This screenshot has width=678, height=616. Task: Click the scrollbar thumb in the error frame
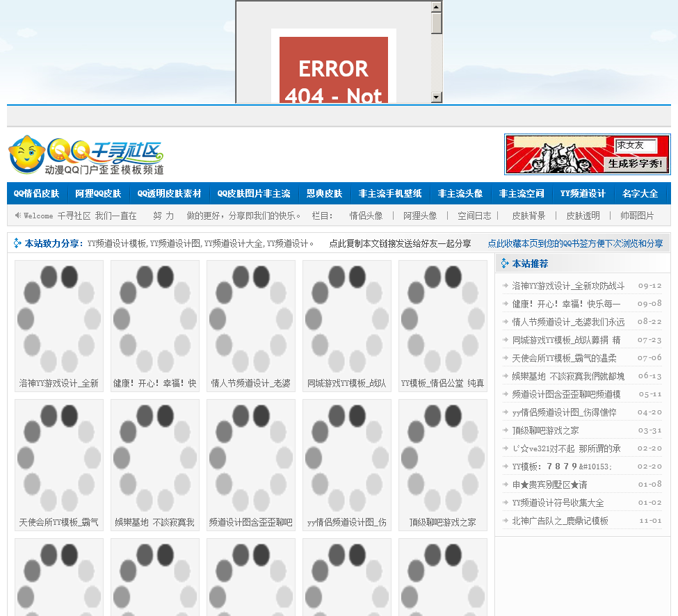(x=436, y=23)
